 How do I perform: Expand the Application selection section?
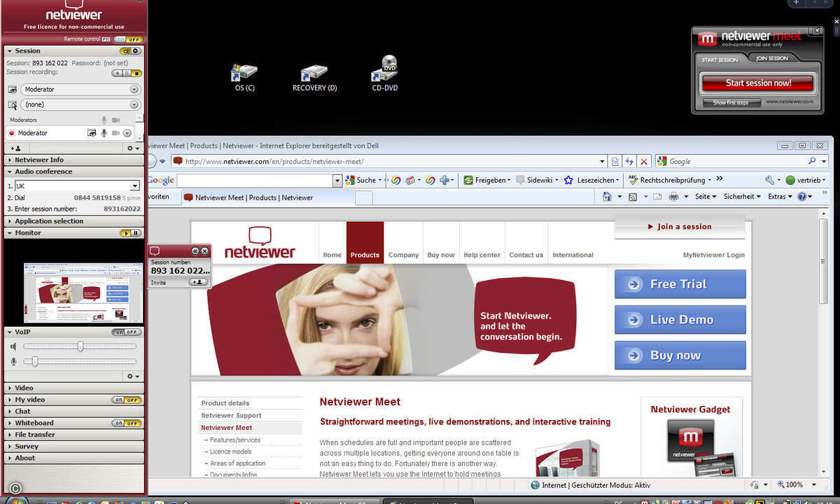pyautogui.click(x=74, y=220)
